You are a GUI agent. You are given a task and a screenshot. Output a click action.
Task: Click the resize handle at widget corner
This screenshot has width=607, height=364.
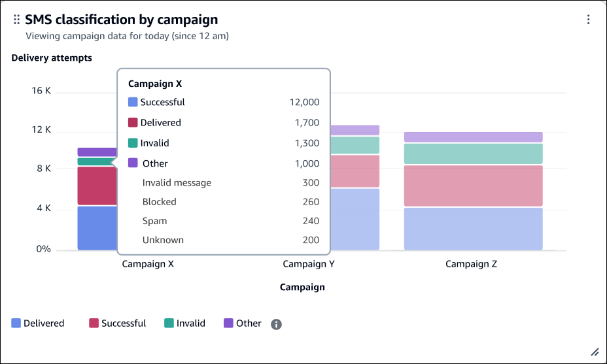[x=595, y=352]
